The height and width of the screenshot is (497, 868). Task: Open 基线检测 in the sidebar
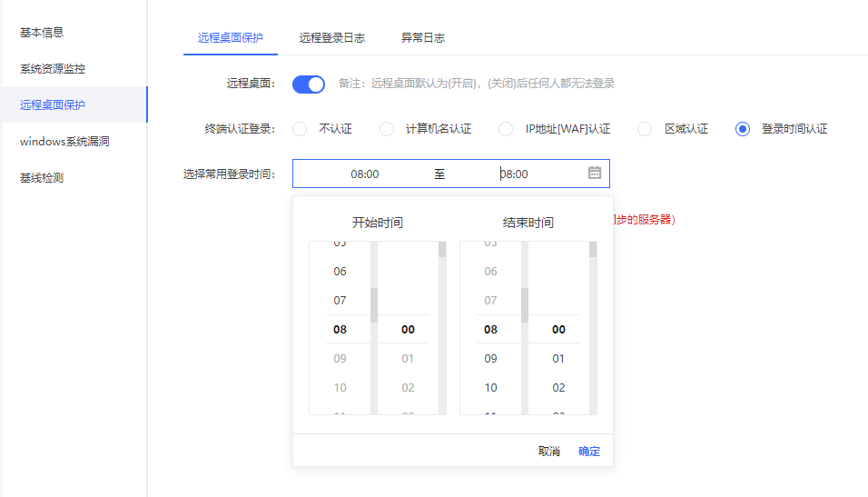point(42,178)
